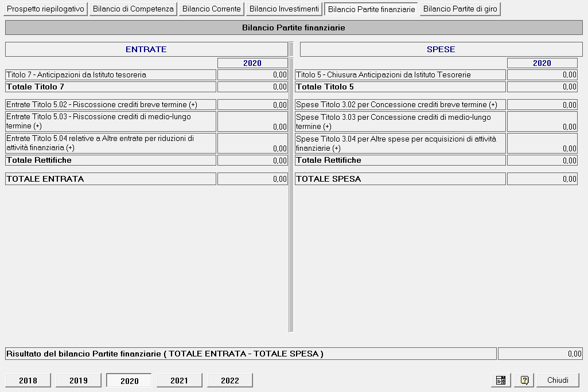Select Bilancio Partite finanziarie tab
588x392 pixels.
coord(371,9)
